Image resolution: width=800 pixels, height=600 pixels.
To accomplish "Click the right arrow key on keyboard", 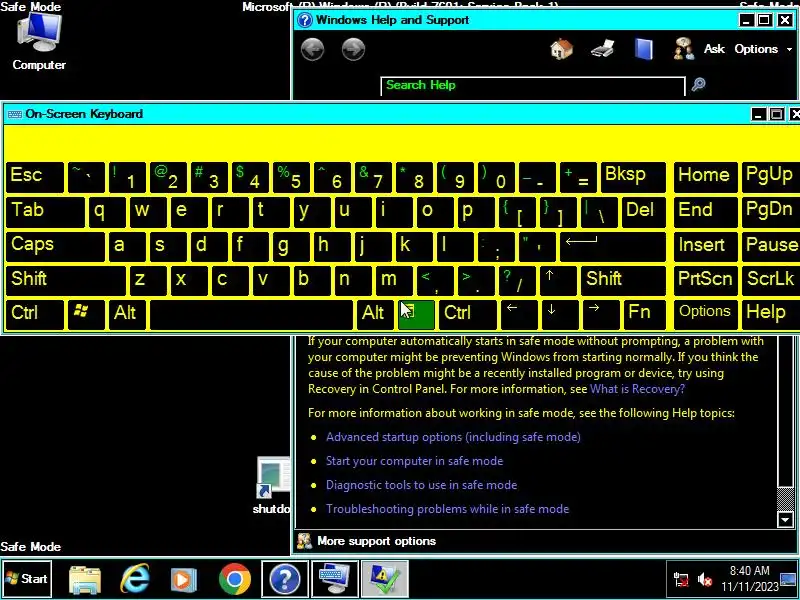I will [601, 314].
